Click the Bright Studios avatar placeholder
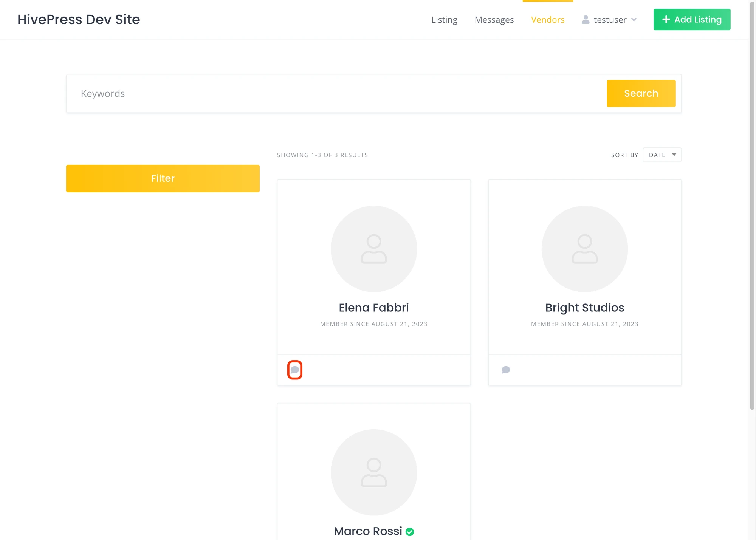Screen dimensions: 756x540 click(x=585, y=249)
